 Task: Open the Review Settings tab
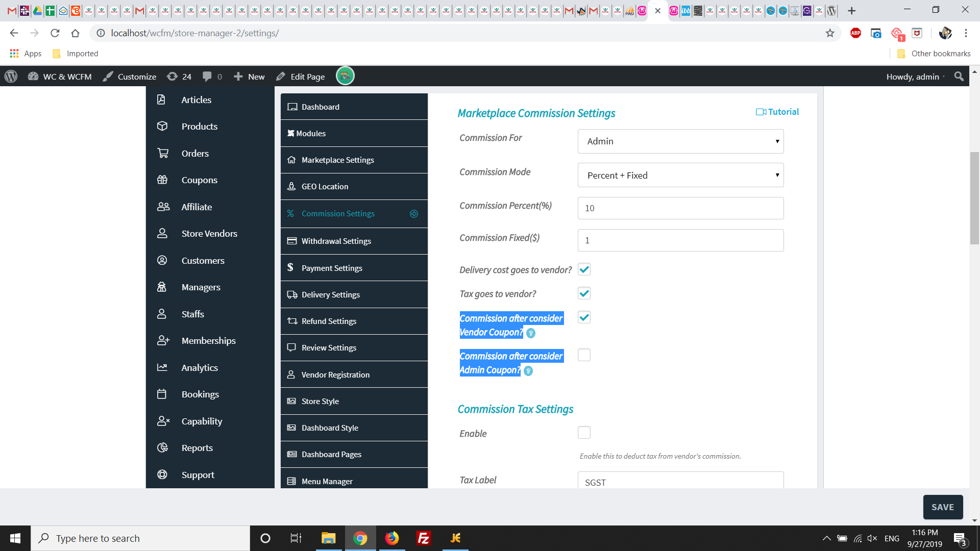point(354,347)
